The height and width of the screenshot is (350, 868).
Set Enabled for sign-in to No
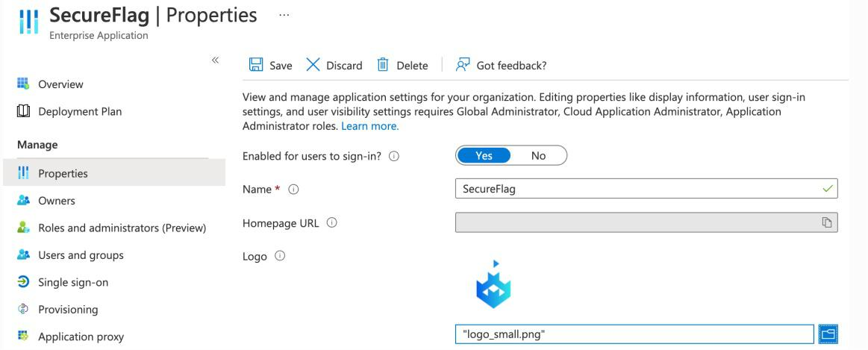click(x=538, y=156)
